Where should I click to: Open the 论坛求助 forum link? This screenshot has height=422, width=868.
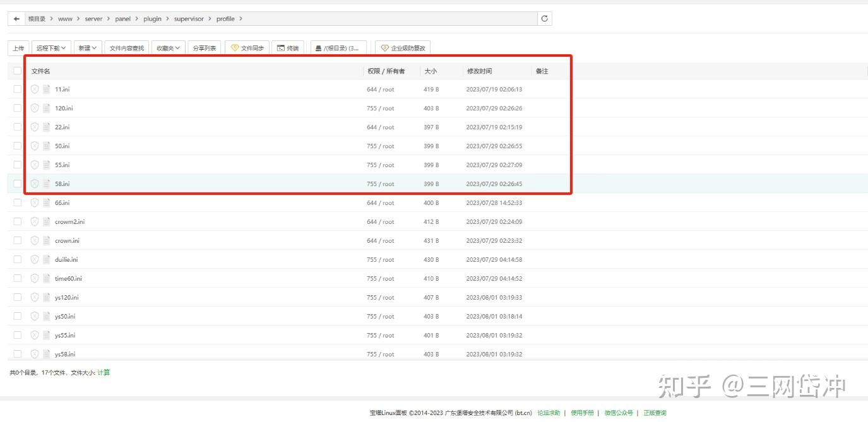(549, 413)
